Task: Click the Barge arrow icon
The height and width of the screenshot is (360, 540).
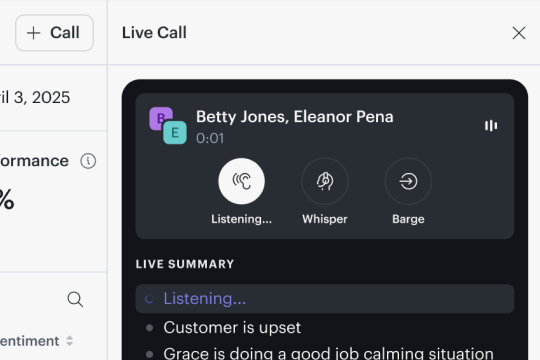Action: (x=408, y=181)
